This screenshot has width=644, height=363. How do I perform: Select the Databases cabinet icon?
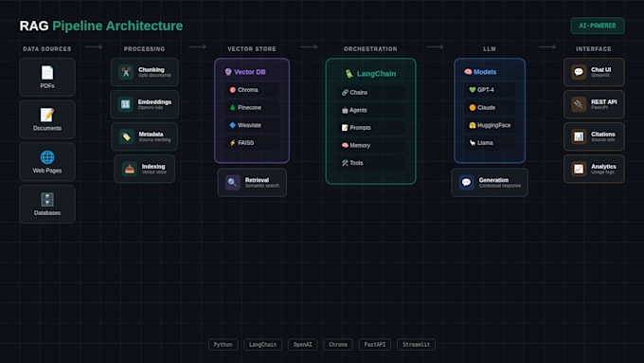coord(47,200)
